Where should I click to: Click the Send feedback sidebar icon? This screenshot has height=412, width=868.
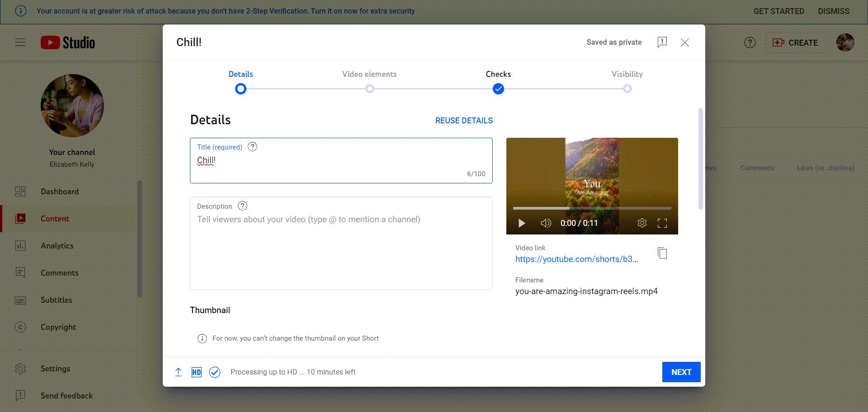20,396
